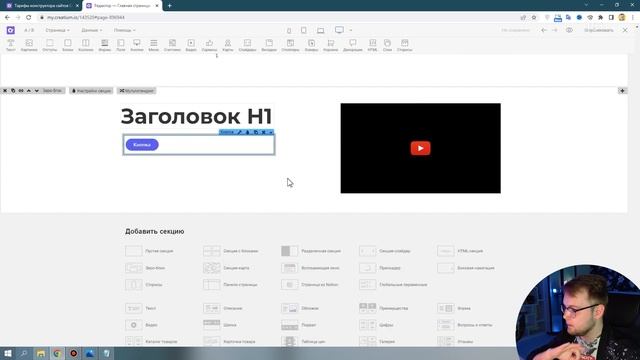Switch to desktop monitor preview icon
The image size is (640, 360).
point(339,30)
